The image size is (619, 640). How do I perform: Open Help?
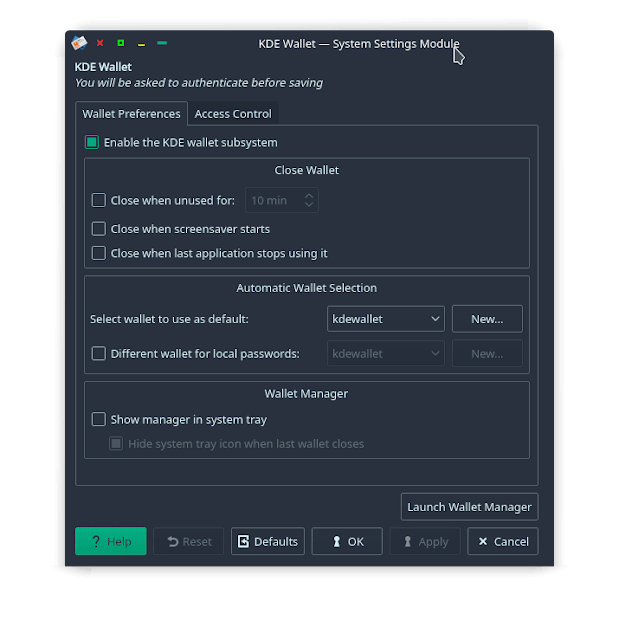tap(111, 541)
